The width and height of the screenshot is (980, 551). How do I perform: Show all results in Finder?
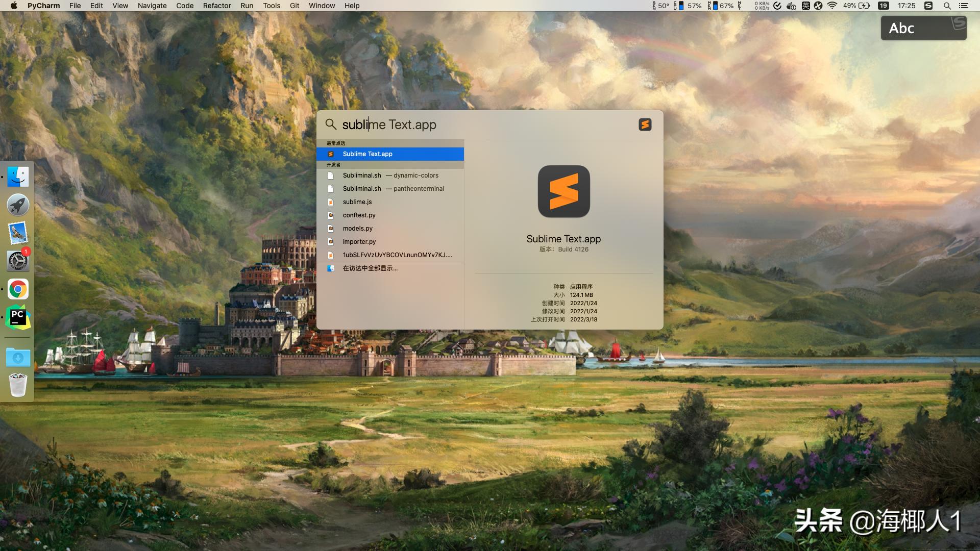[370, 268]
